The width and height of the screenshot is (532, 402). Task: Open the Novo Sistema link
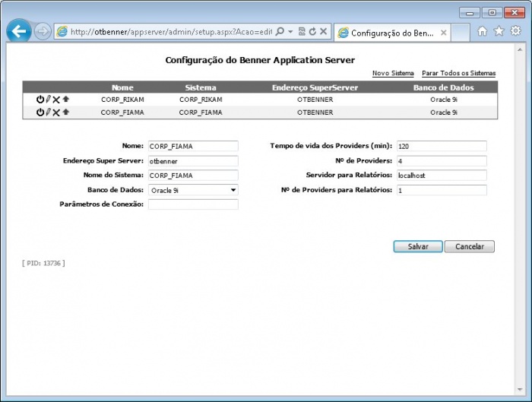click(393, 74)
